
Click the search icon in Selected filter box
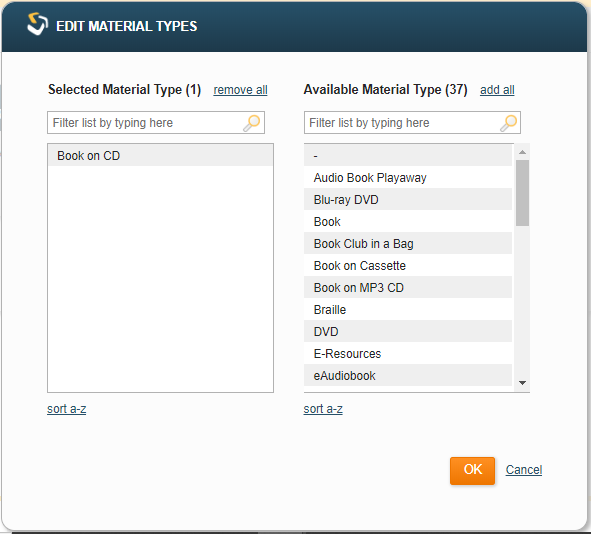click(x=252, y=123)
